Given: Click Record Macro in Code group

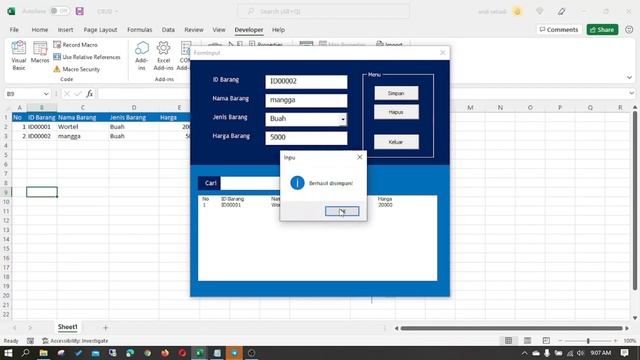Looking at the screenshot, I should [76, 44].
